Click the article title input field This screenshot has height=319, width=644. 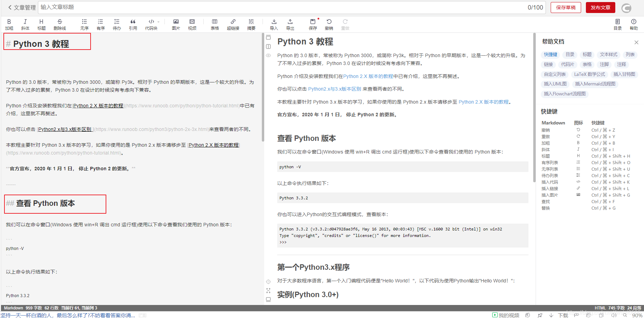pyautogui.click(x=292, y=8)
